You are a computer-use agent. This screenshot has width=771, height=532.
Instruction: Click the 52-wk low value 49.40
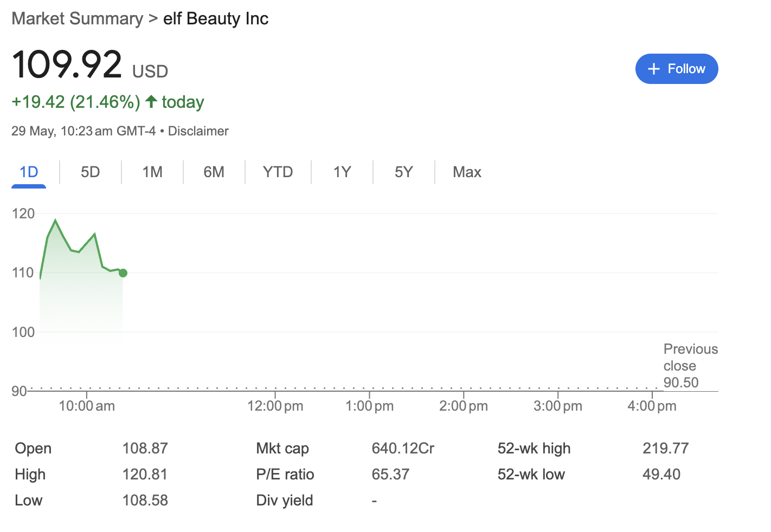coord(661,475)
